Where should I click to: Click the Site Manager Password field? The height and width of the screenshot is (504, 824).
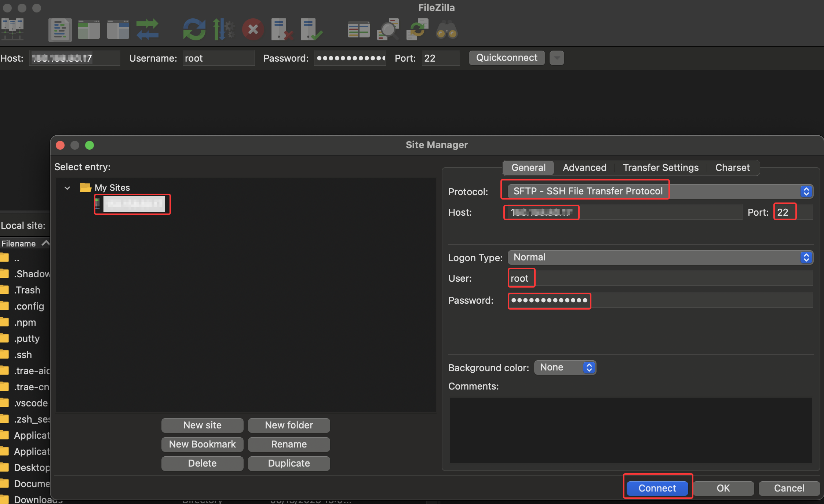click(x=660, y=300)
